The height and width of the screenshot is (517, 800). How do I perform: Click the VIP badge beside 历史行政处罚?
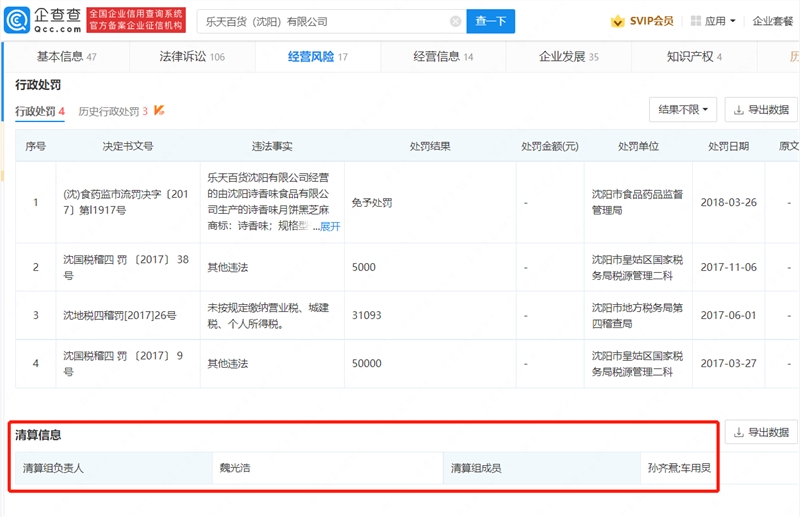[x=159, y=110]
